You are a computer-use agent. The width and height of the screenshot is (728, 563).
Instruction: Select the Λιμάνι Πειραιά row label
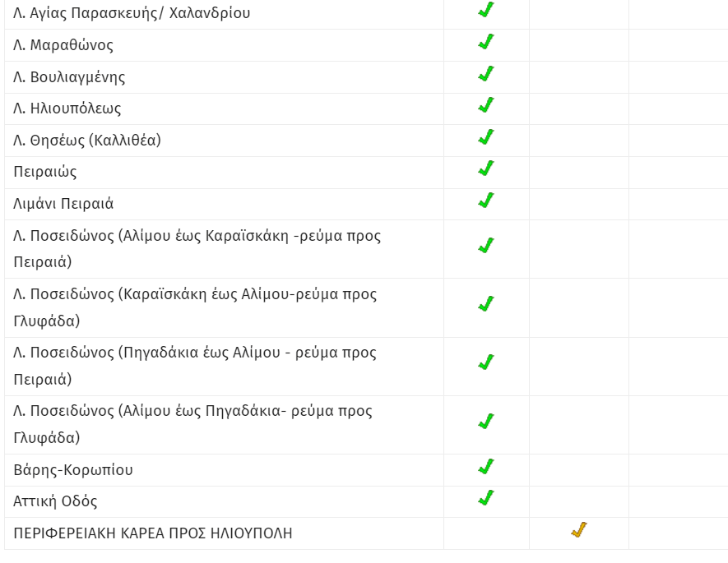pyautogui.click(x=63, y=204)
